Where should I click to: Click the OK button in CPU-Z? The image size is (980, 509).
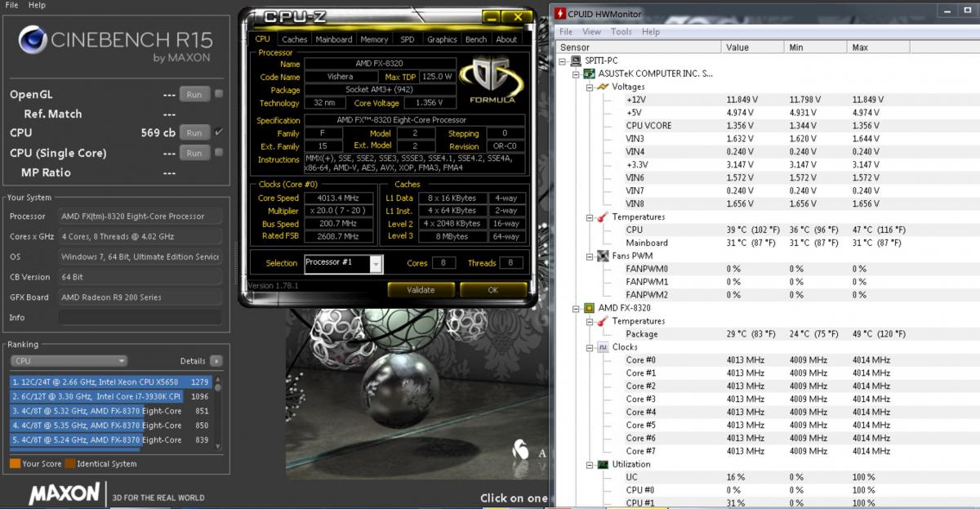tap(492, 289)
